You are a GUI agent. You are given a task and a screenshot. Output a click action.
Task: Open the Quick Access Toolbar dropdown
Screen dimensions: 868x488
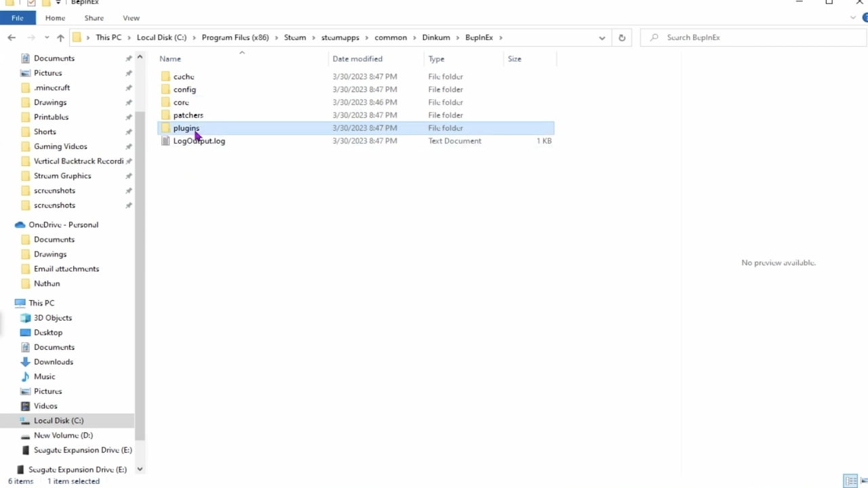pos(58,3)
